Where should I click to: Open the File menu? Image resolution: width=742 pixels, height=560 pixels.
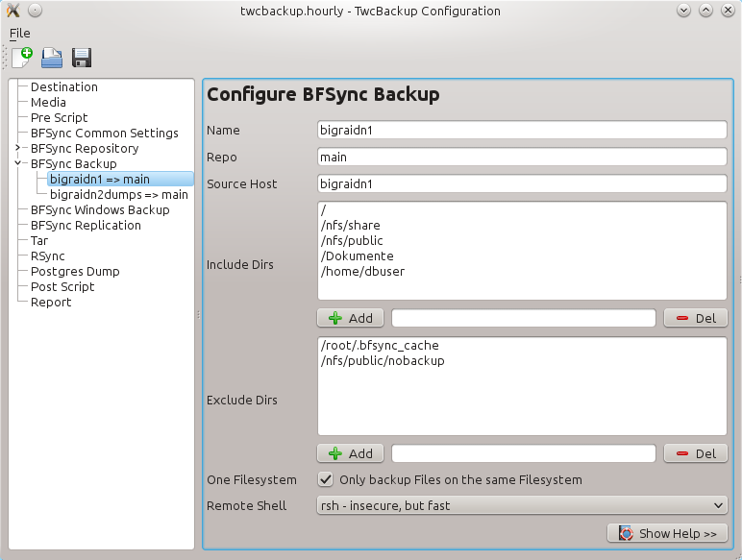(x=20, y=33)
